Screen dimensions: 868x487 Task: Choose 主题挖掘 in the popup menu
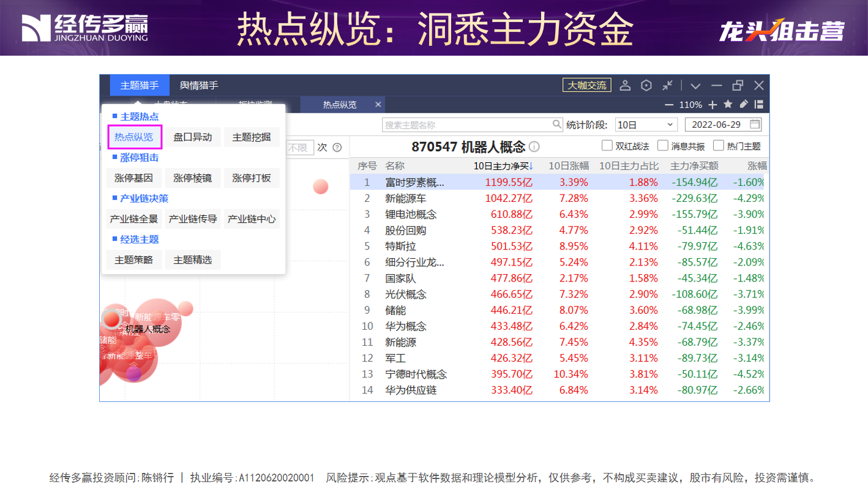pyautogui.click(x=252, y=137)
